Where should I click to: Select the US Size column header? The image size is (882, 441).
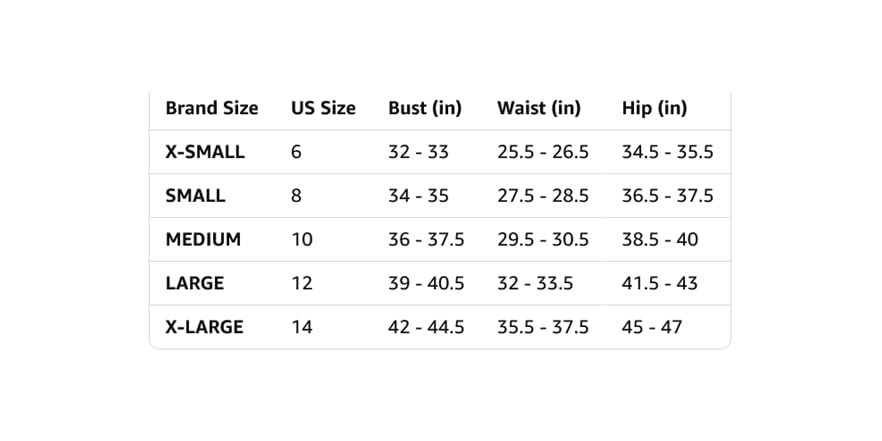[323, 108]
